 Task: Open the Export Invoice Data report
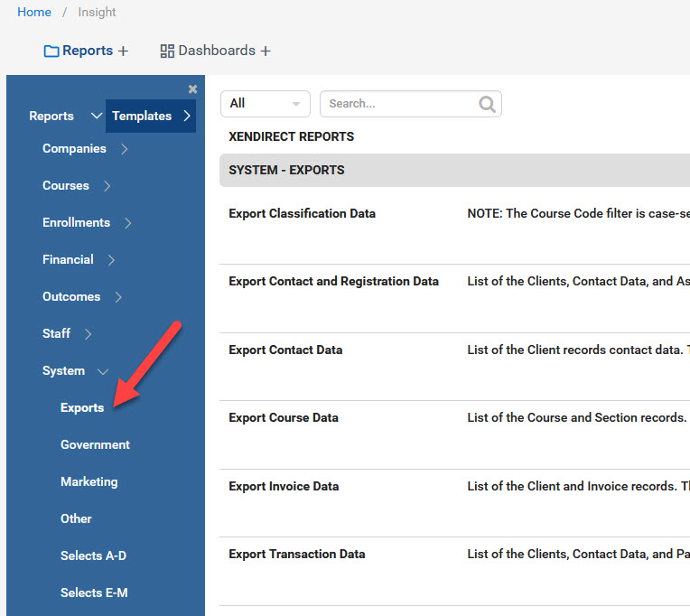pyautogui.click(x=284, y=487)
